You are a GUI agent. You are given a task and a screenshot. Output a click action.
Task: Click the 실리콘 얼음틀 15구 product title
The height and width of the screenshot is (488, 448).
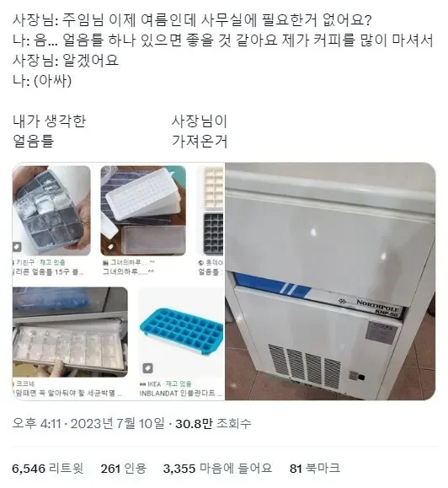pos(48,271)
